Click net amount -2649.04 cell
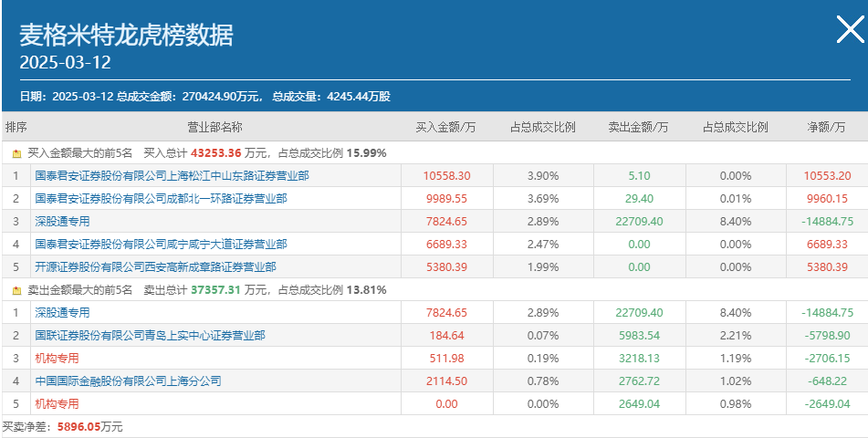 [828, 403]
